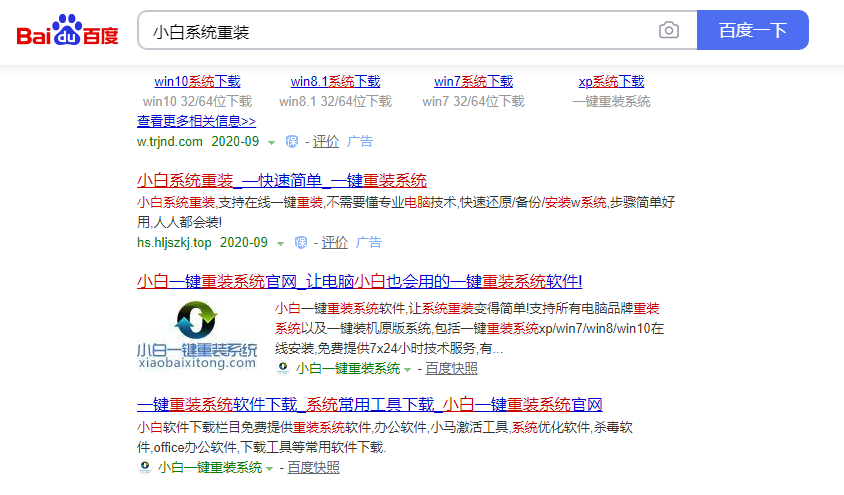Screen dimensions: 844x495
Task: Click the 保 badge next to hs.hljszkj.top
Action: pos(301,243)
